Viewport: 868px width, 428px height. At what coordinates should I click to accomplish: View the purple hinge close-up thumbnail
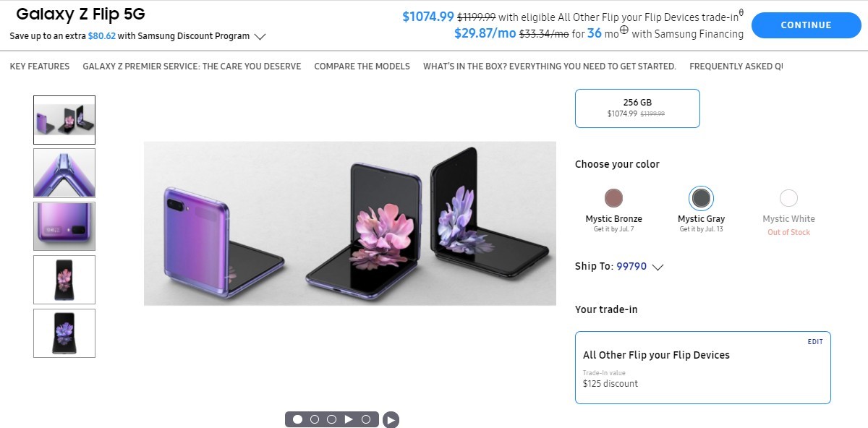pos(64,173)
